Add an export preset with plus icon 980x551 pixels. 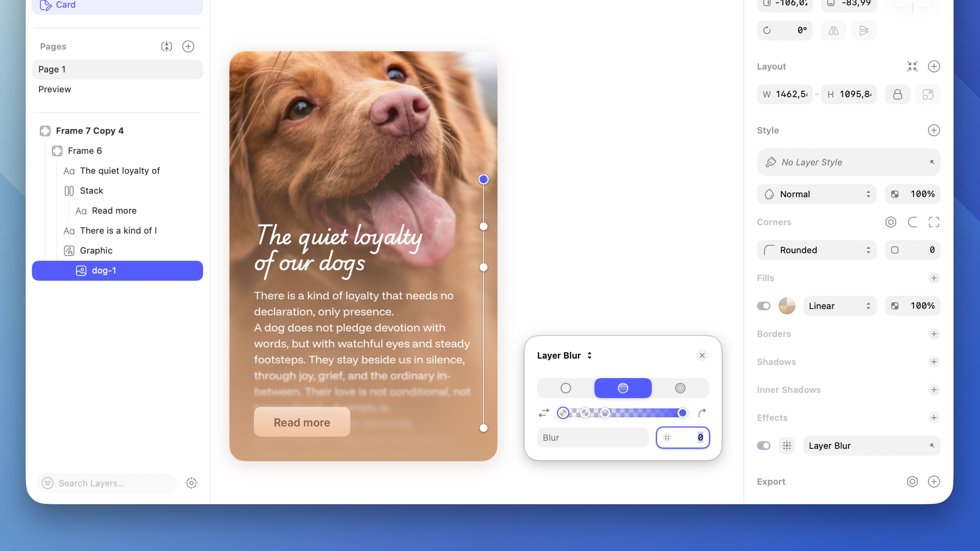[934, 482]
